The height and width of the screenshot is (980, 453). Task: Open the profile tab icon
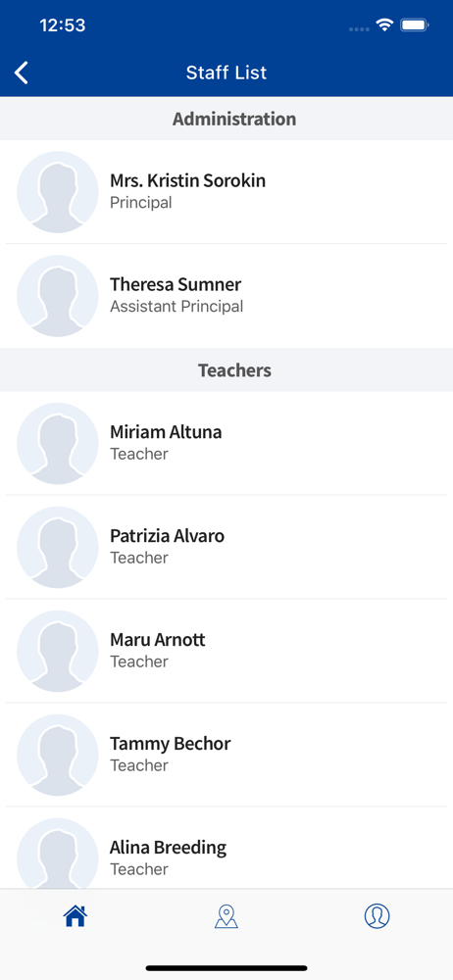pos(377,915)
